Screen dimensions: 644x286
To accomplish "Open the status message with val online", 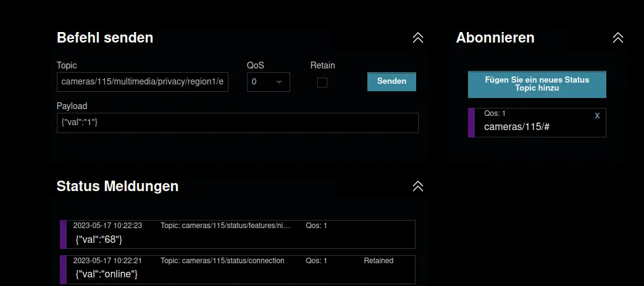I will tap(241, 273).
